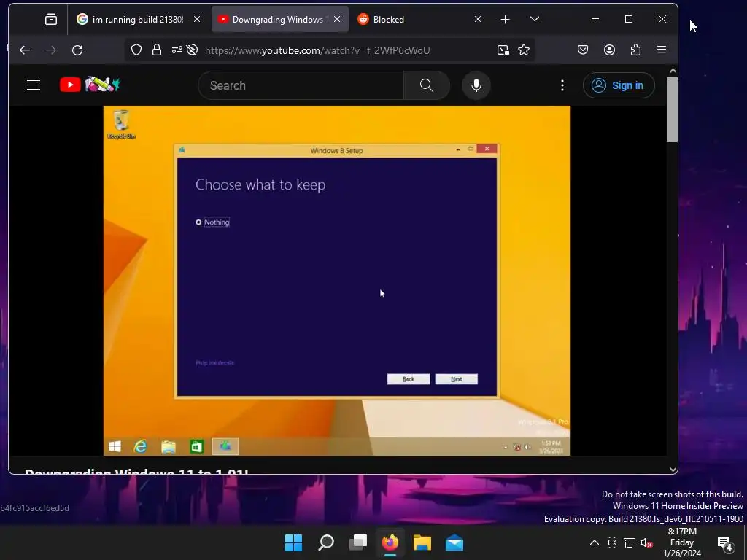Open Firefox account icon

[x=609, y=50]
